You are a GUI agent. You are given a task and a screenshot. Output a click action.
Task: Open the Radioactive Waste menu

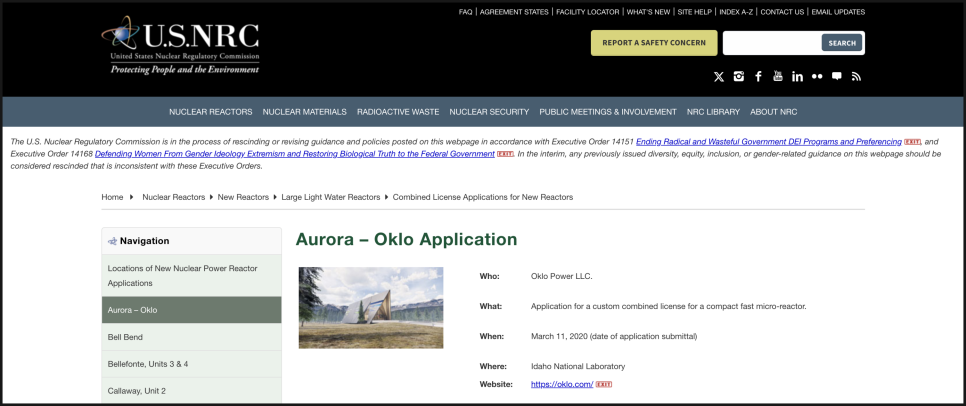click(x=398, y=112)
